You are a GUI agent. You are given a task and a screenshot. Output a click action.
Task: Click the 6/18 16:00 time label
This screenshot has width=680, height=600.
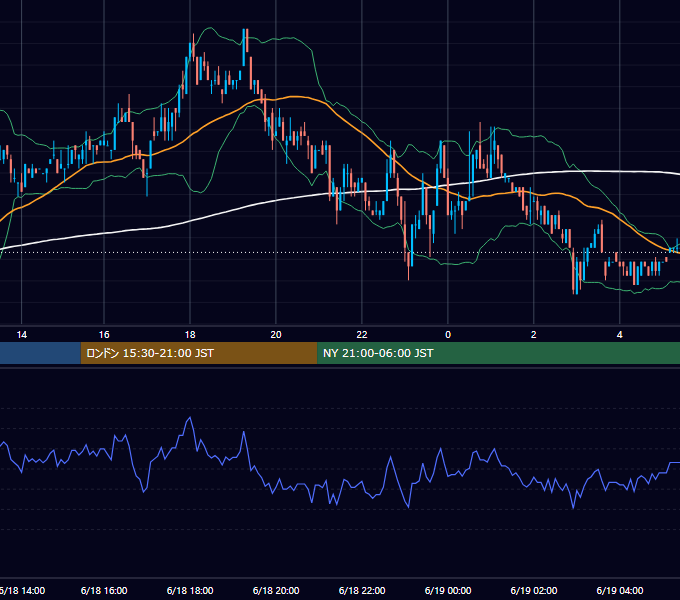click(104, 590)
